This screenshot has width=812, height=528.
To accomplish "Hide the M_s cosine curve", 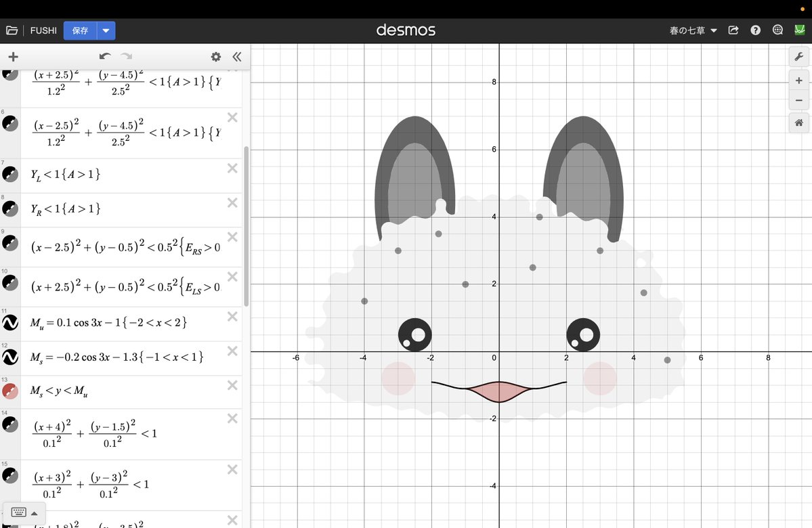I will click(x=10, y=357).
